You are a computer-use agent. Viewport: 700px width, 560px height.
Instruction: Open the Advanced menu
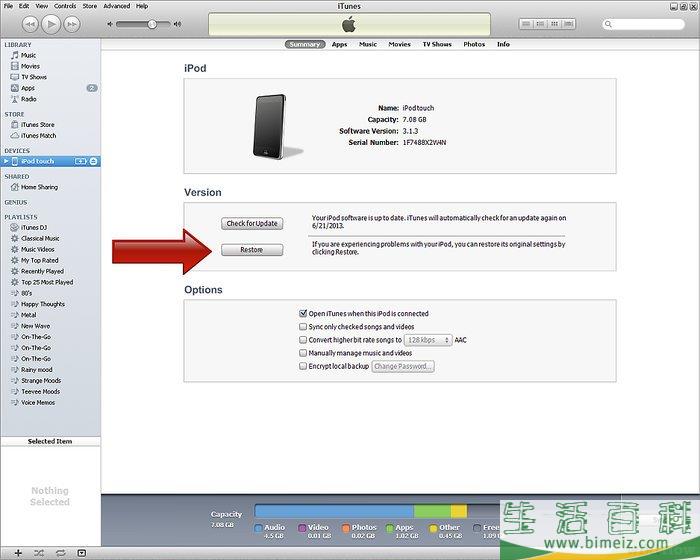tap(117, 6)
